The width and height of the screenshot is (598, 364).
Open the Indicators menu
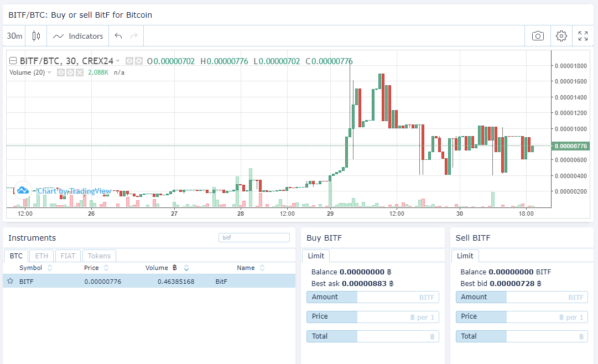click(x=78, y=36)
